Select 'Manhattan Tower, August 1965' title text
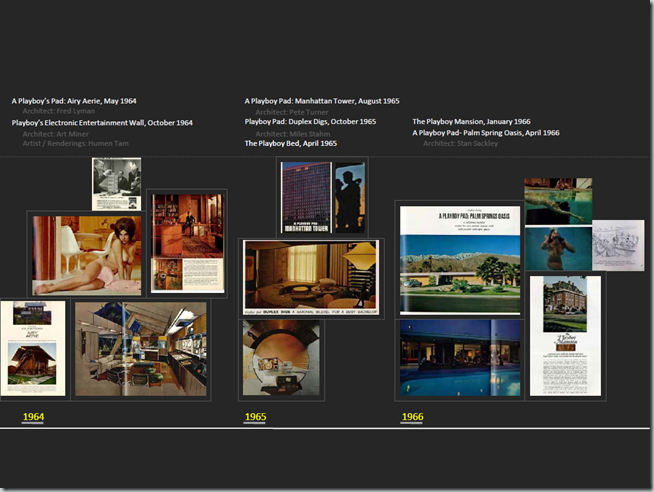Screen dimensions: 654x492 [x=322, y=101]
